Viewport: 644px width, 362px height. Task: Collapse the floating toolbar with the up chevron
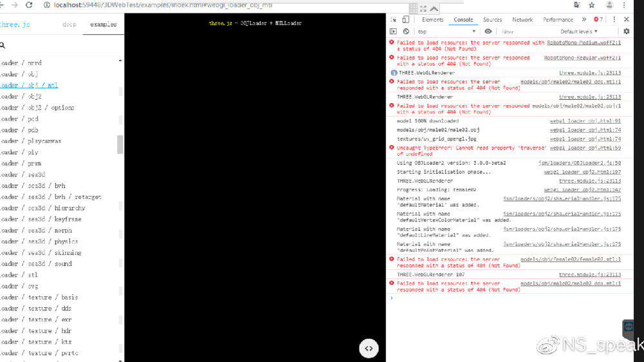[x=434, y=8]
